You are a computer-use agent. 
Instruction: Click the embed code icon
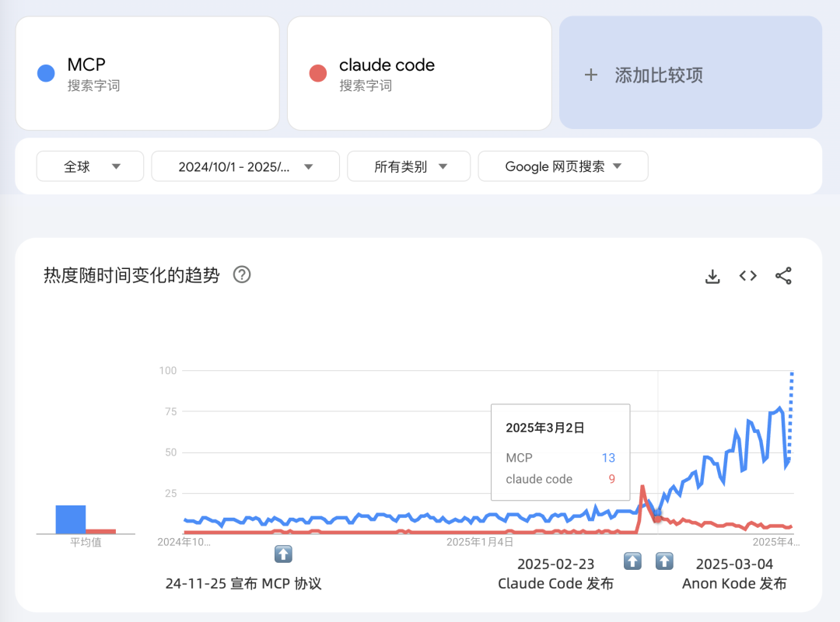(748, 276)
